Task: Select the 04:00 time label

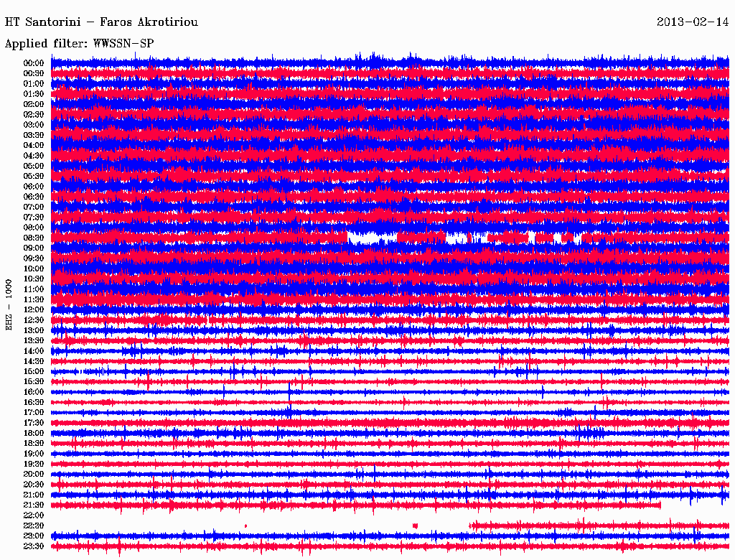Action: (x=34, y=146)
